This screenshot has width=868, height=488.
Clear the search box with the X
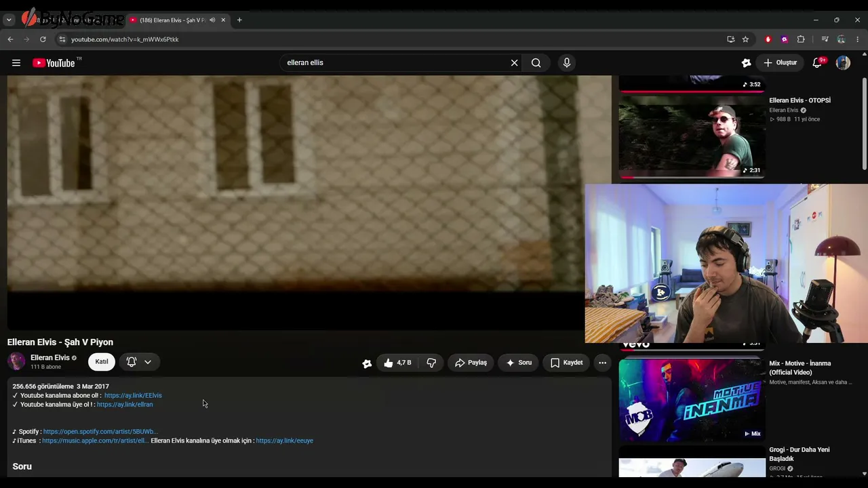(514, 63)
